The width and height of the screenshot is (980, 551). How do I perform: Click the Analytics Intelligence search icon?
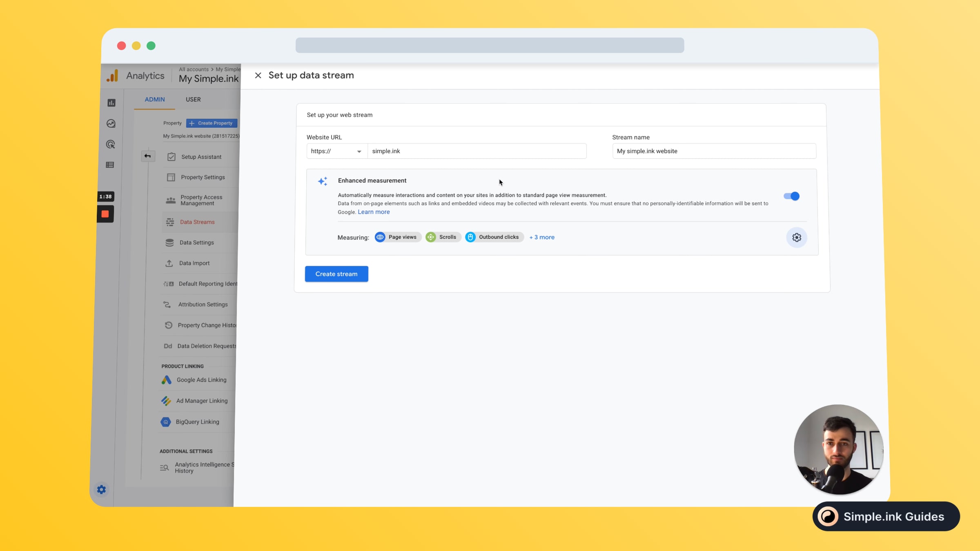coord(164,468)
